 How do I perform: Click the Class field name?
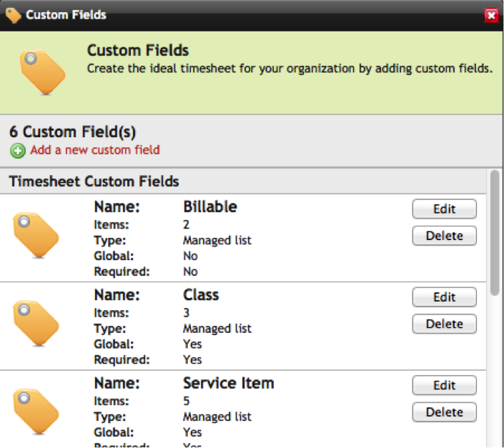pos(201,295)
